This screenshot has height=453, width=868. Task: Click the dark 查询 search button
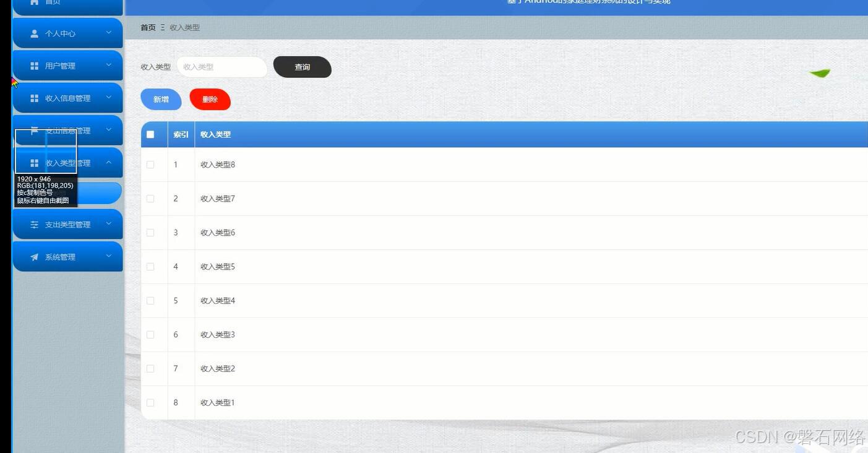303,67
